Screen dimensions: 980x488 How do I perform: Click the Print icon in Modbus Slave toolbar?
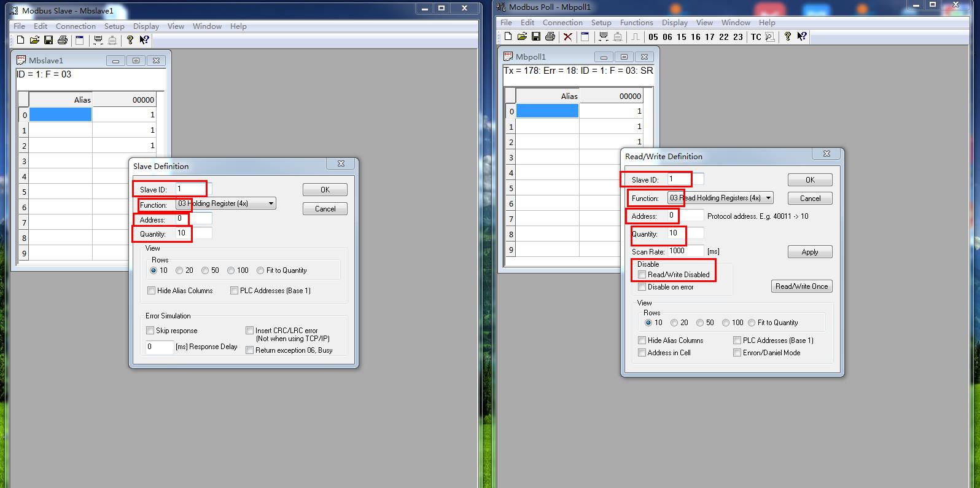63,40
